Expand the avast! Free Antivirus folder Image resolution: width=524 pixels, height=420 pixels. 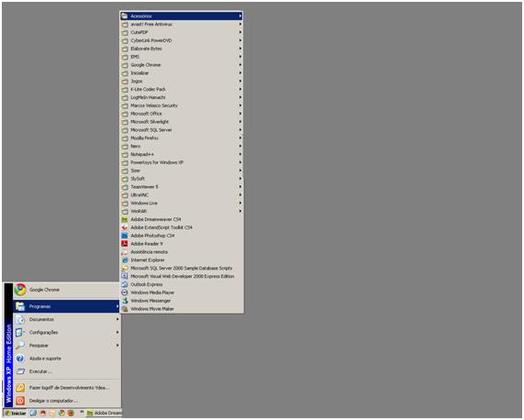182,24
